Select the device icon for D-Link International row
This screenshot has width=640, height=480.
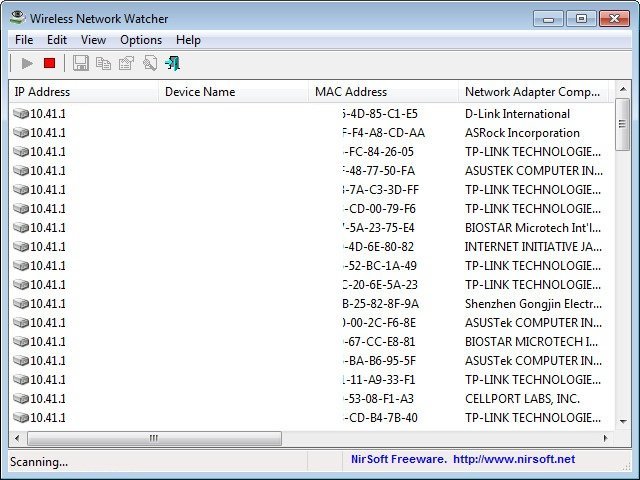click(x=20, y=114)
